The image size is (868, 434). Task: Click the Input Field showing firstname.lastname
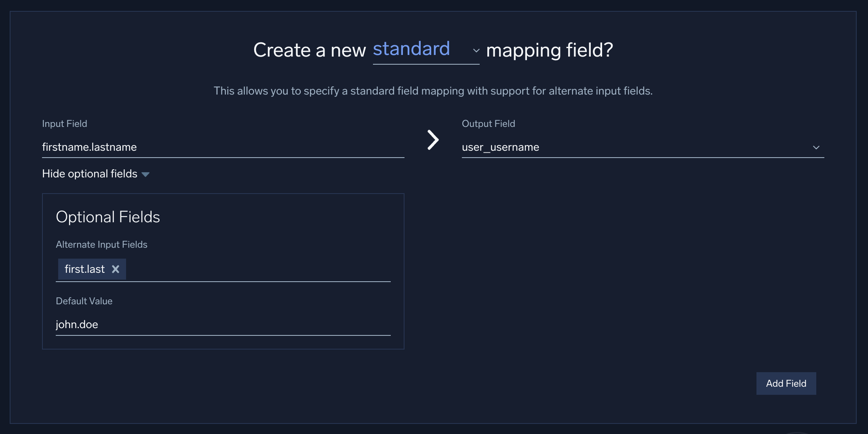pyautogui.click(x=222, y=147)
